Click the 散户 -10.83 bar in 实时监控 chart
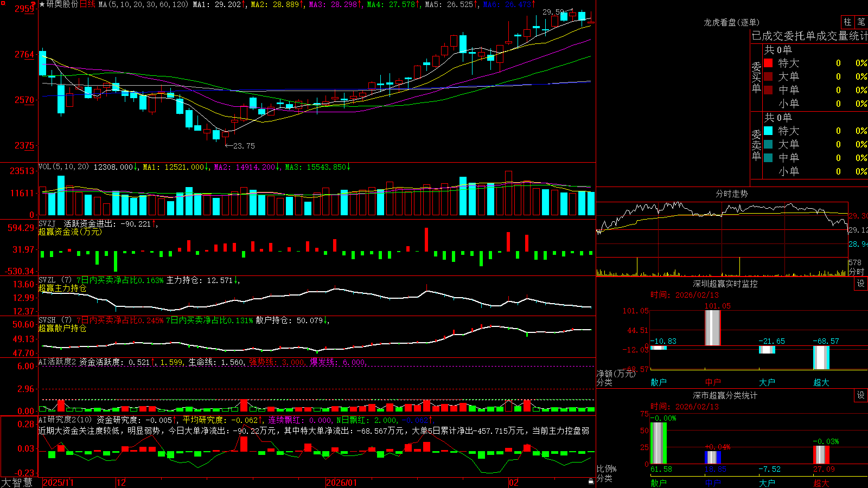868x488 pixels. [659, 348]
